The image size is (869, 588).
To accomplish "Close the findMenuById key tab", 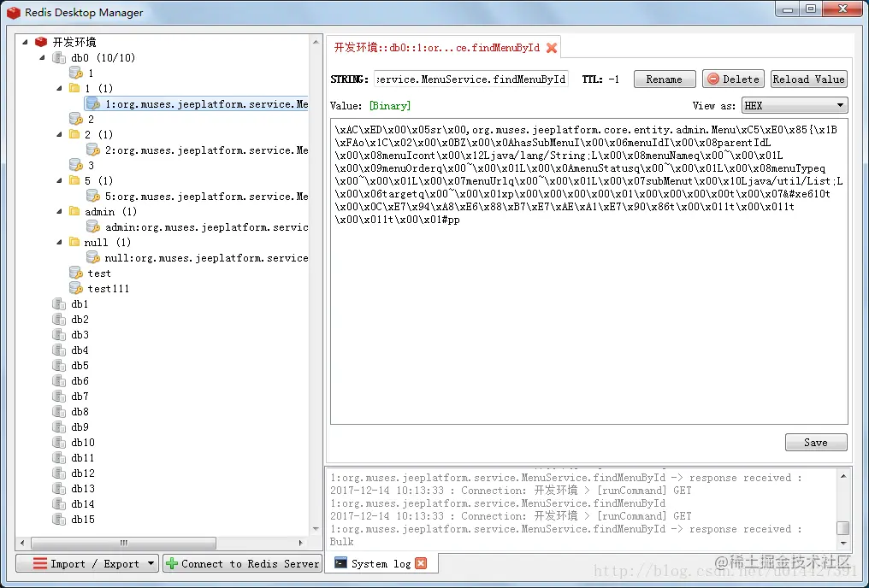I will pyautogui.click(x=552, y=48).
